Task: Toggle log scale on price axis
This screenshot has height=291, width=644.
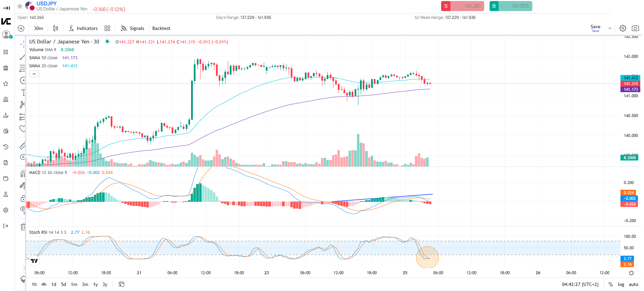Action: tap(621, 284)
